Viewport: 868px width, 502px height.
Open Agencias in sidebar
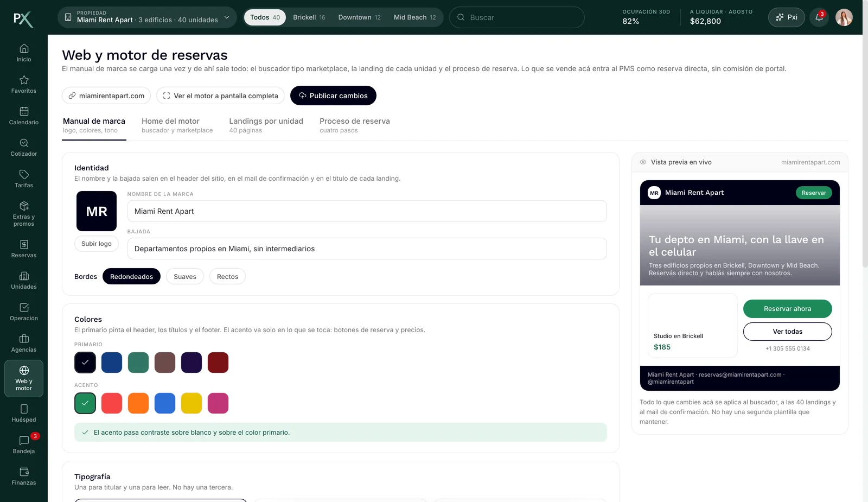coord(24,343)
